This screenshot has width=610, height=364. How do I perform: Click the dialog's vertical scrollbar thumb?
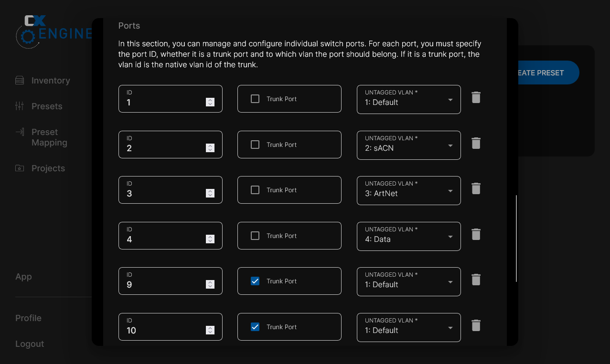tap(516, 239)
